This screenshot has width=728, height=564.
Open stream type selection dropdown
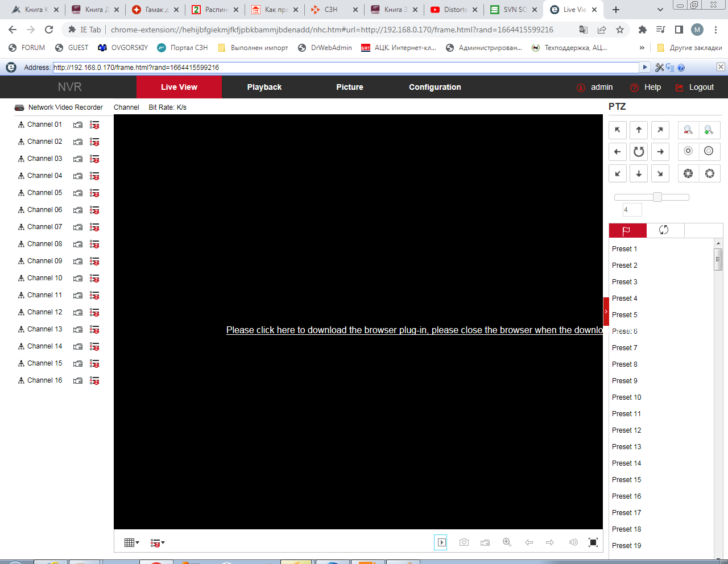(x=158, y=543)
